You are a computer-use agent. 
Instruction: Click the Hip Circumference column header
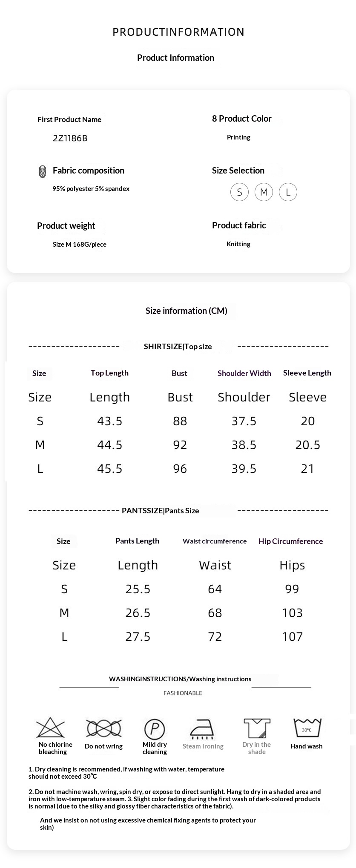(290, 541)
